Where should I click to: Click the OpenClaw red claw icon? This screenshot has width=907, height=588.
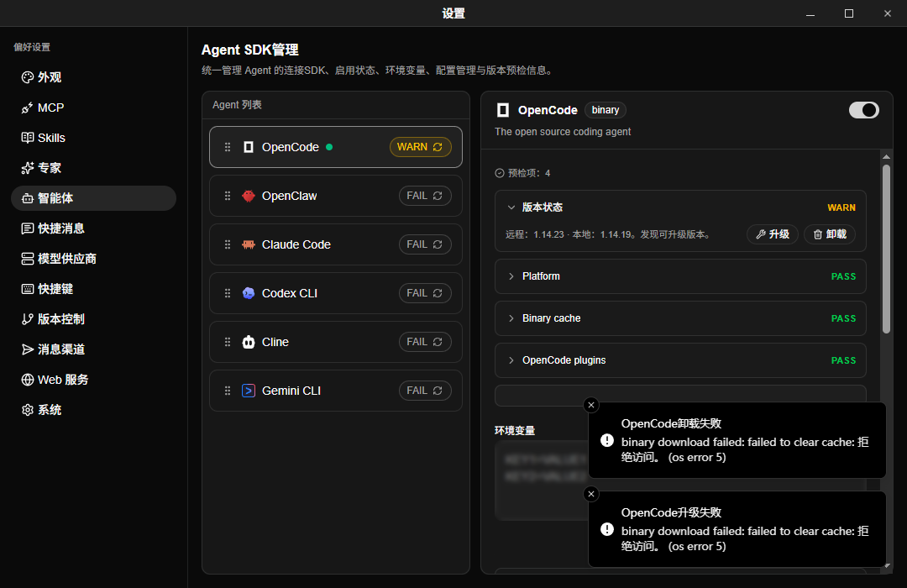[x=248, y=196]
